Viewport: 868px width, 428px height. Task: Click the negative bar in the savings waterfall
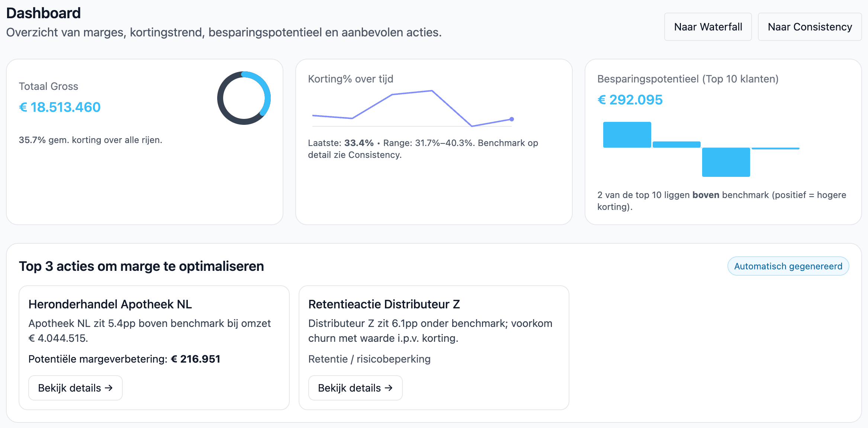[726, 162]
